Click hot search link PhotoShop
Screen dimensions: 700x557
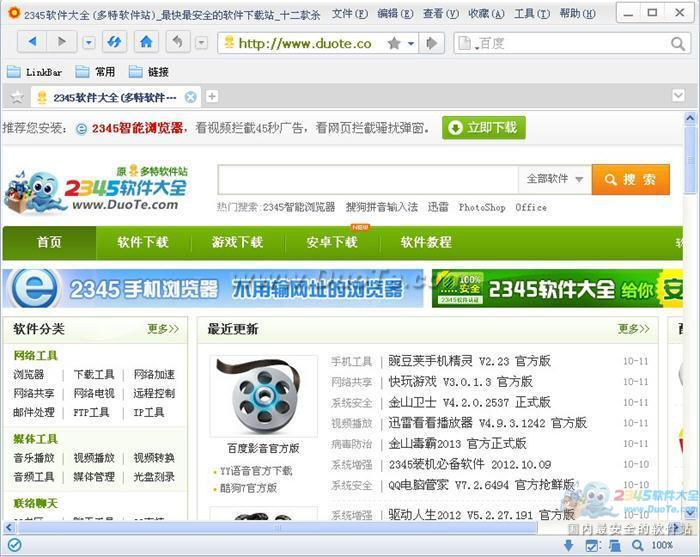click(x=482, y=208)
